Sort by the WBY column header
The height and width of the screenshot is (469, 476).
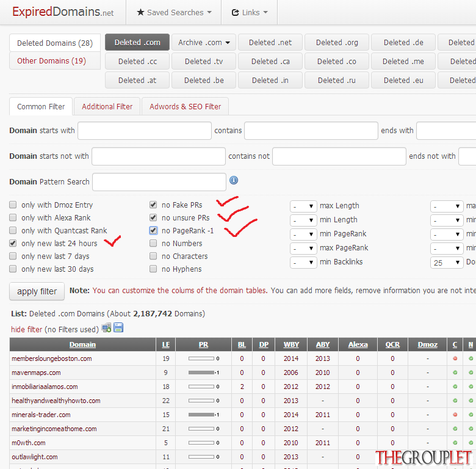[x=291, y=344]
